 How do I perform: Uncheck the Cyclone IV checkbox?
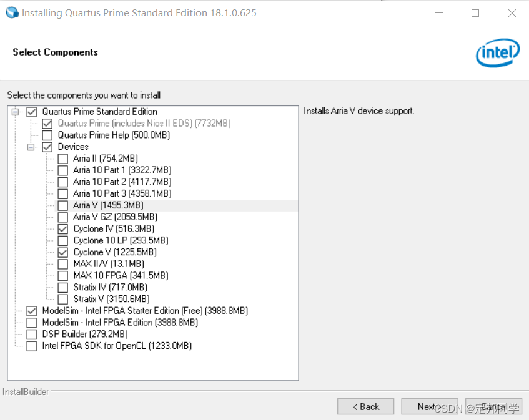62,229
